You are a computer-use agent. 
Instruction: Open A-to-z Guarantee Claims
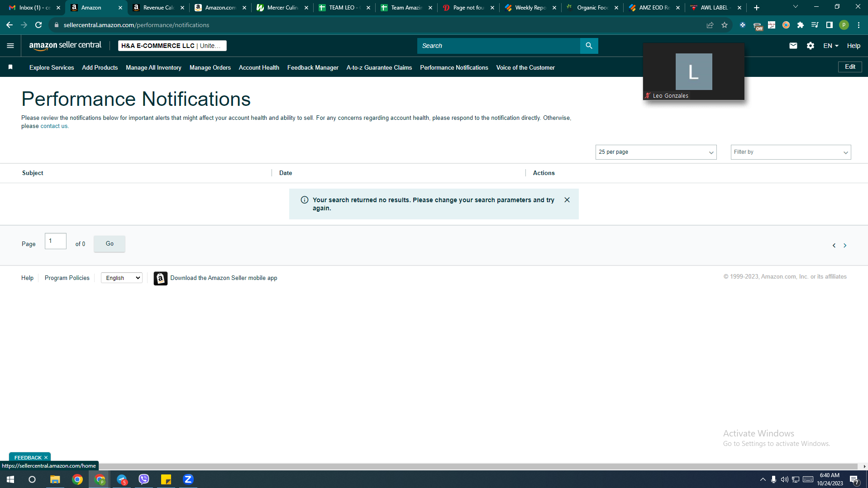tap(379, 67)
